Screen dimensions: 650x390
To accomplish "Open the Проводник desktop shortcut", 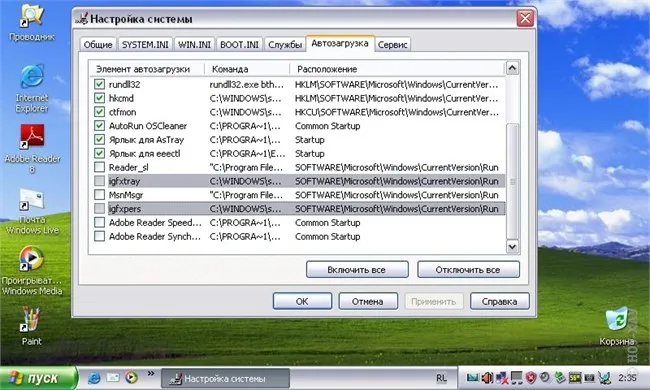I will click(x=32, y=22).
